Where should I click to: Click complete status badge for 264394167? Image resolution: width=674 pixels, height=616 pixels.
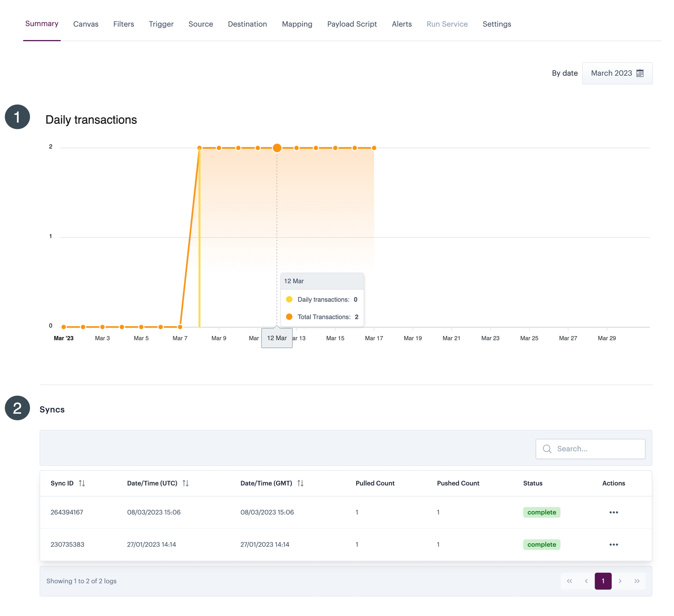tap(541, 512)
